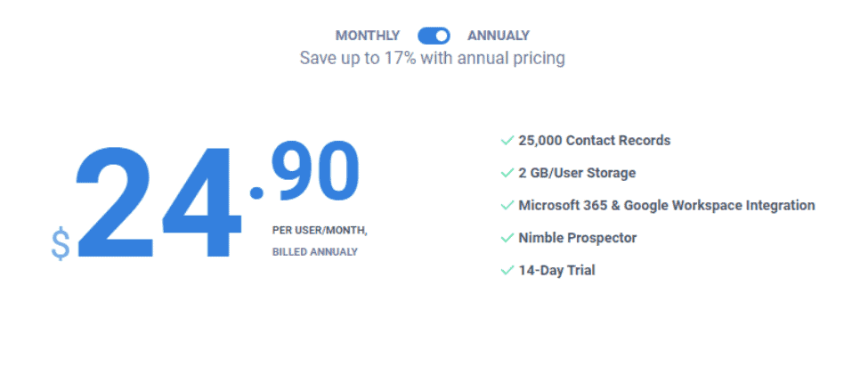This screenshot has height=376, width=868.
Task: Click the checkmark beside Nimble Prospector
Action: pyautogui.click(x=507, y=238)
